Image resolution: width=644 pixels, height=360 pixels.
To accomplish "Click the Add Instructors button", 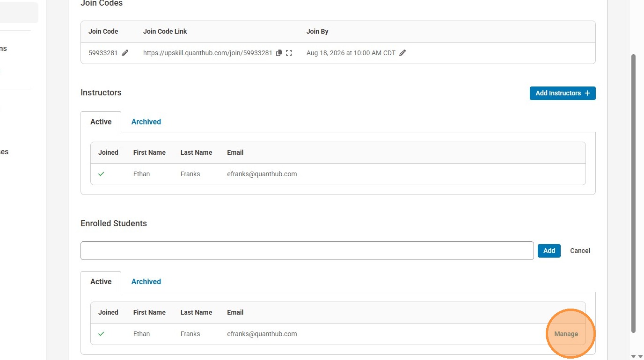I will (x=563, y=93).
